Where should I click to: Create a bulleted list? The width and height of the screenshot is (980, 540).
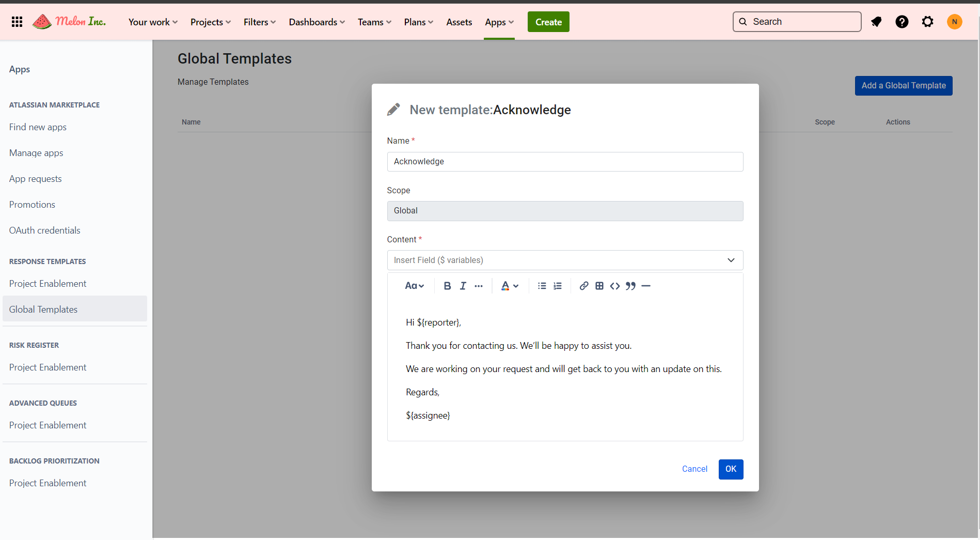coord(542,286)
